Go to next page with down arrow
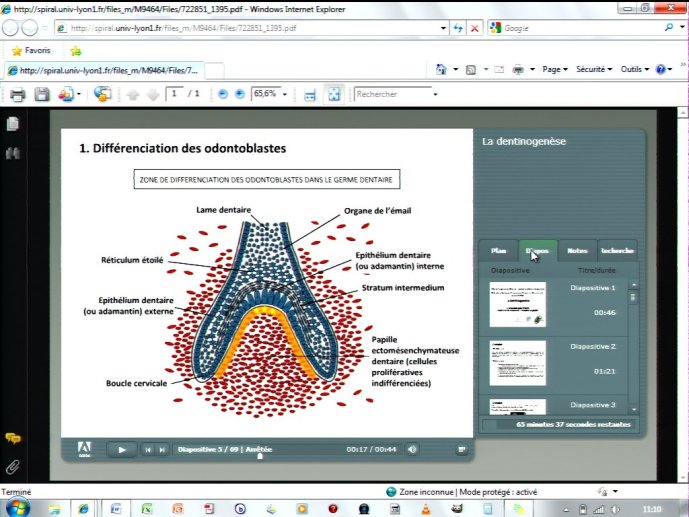Screen dimensions: 689x517 pos(153,94)
